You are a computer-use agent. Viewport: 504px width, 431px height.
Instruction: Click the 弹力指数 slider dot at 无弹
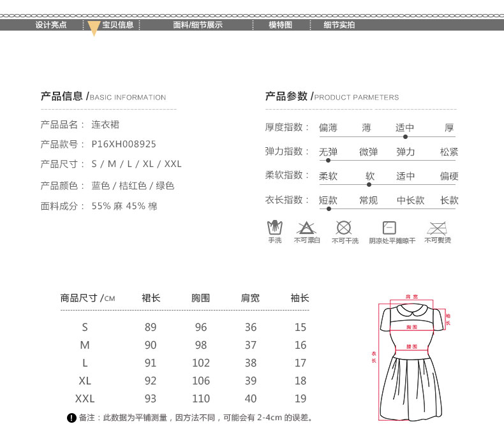[x=328, y=161]
